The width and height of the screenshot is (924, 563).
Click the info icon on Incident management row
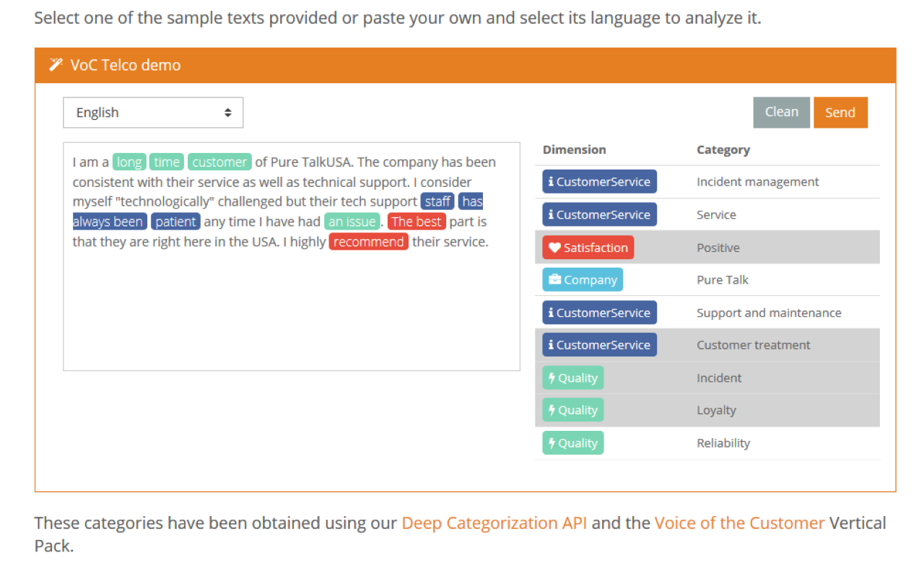[x=551, y=182]
